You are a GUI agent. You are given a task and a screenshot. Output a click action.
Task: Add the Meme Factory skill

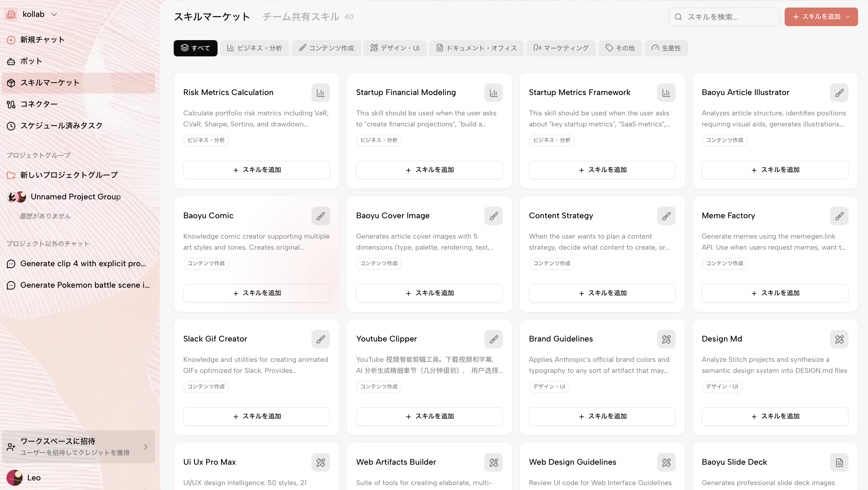click(x=775, y=293)
